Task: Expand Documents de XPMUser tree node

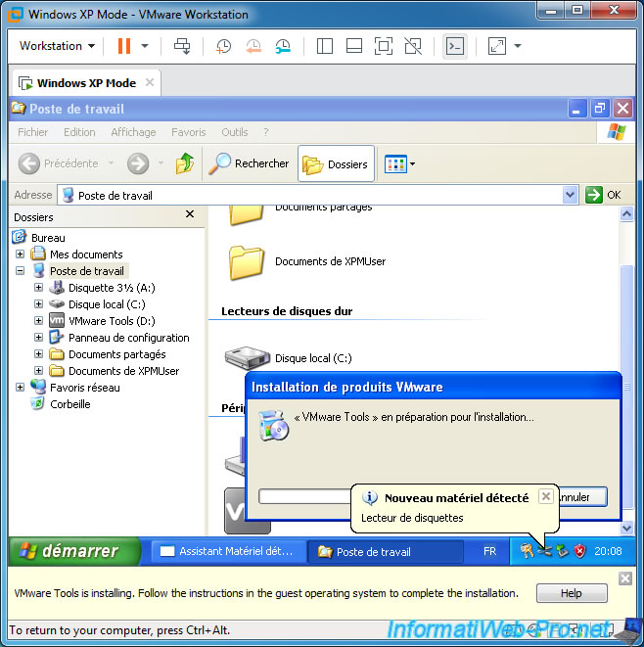Action: pyautogui.click(x=38, y=370)
